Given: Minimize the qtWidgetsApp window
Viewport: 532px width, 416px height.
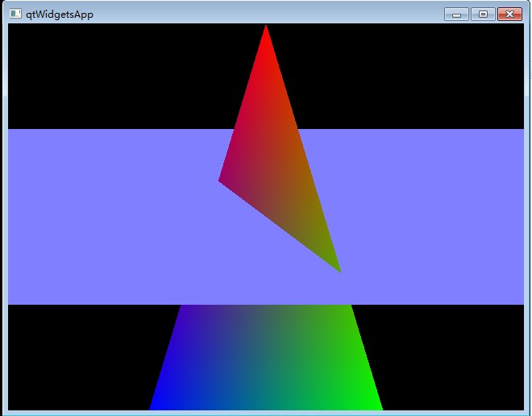Looking at the screenshot, I should click(x=457, y=15).
